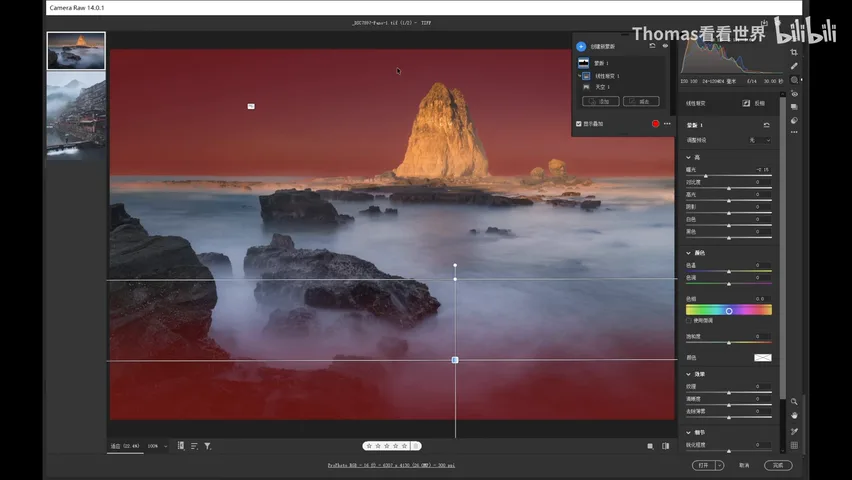852x480 pixels.
Task: Reset the 蒙版 1 adjustments with the arrow icon
Action: 767,125
